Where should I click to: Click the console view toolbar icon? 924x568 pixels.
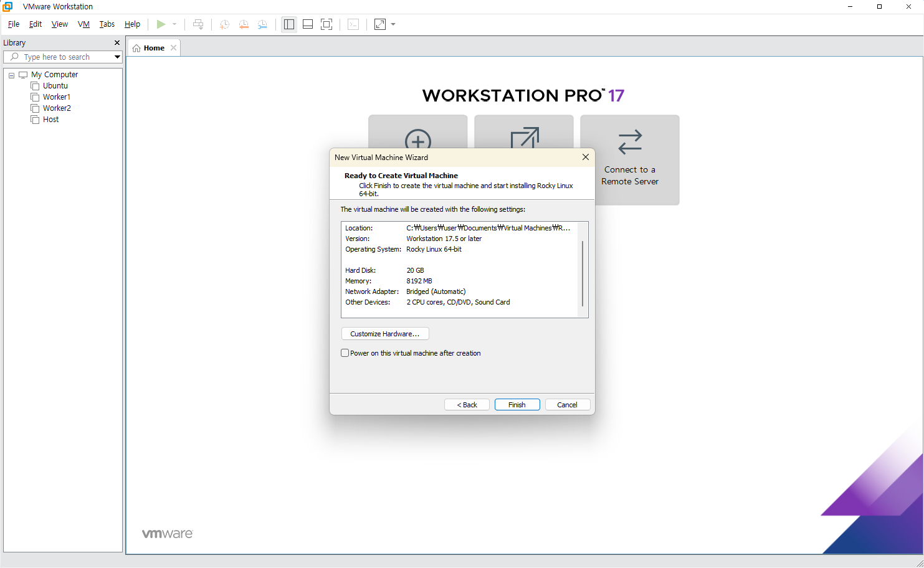[353, 24]
